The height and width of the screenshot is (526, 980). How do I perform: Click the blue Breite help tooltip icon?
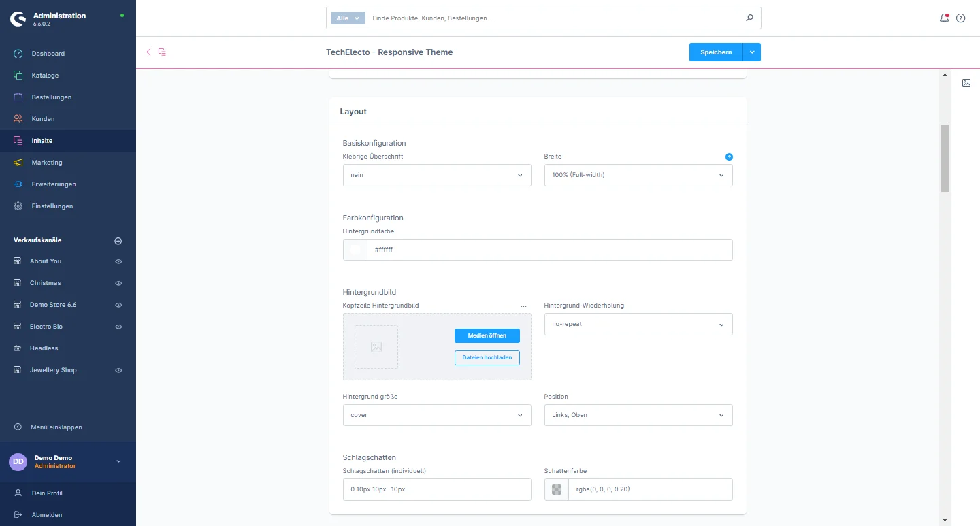tap(729, 157)
